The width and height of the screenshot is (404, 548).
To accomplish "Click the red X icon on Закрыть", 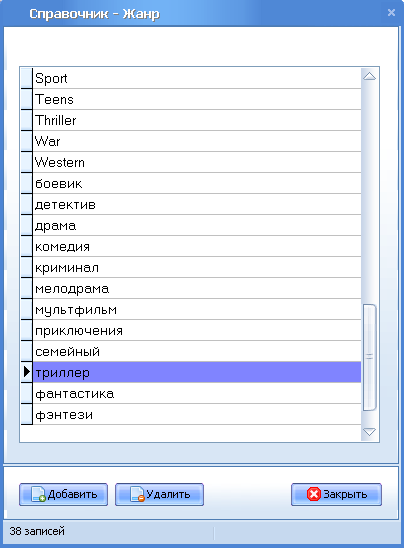I will click(313, 494).
